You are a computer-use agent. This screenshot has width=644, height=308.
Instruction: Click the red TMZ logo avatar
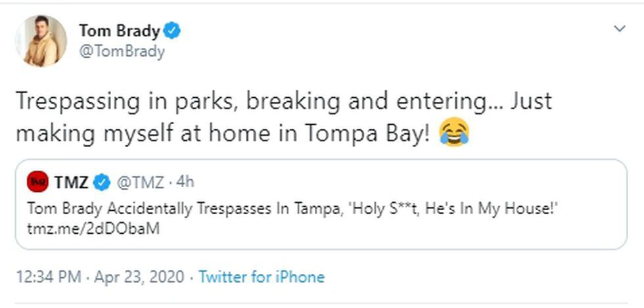pos(38,182)
